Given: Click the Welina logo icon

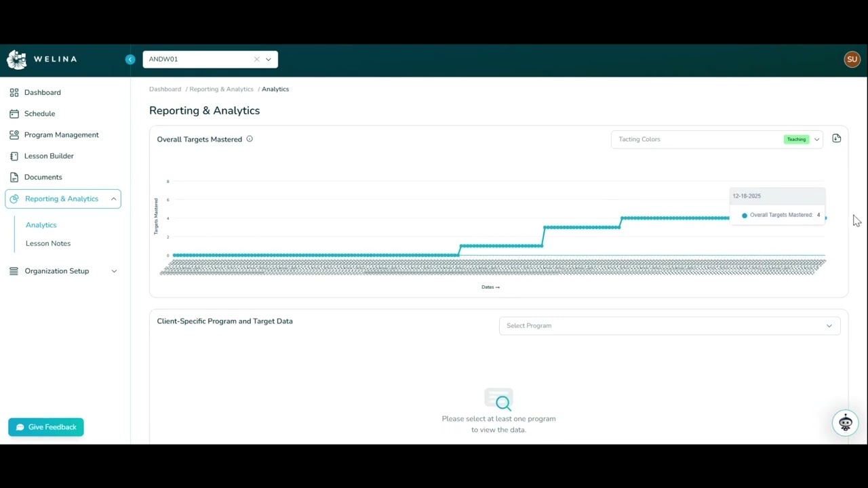Looking at the screenshot, I should click(16, 60).
